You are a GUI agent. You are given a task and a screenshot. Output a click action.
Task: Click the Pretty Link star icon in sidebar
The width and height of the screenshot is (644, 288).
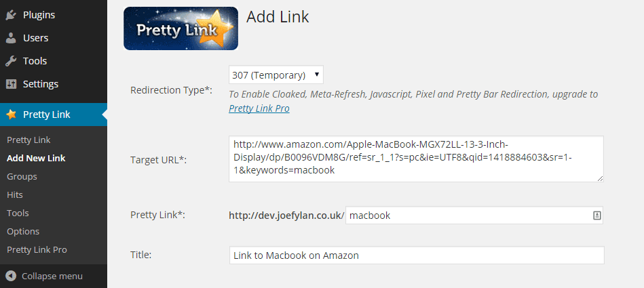pos(12,115)
